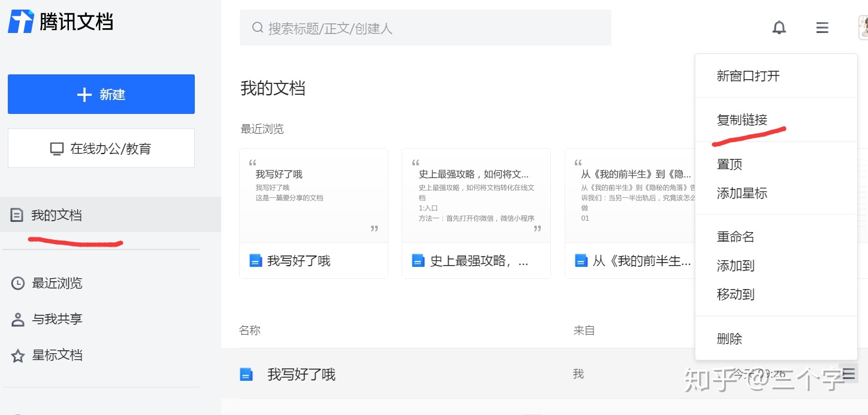Image resolution: width=868 pixels, height=415 pixels.
Task: Choose 新窗口打开 from context menu
Action: (748, 76)
